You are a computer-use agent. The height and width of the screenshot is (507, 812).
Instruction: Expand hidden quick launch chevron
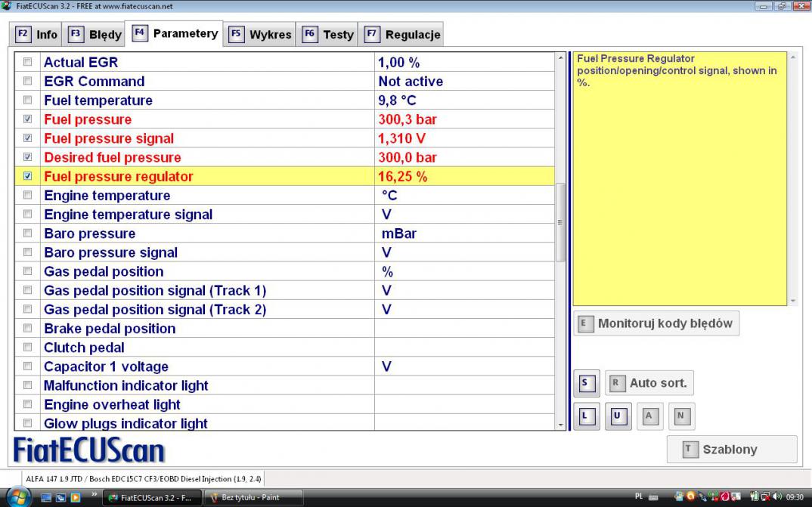[94, 496]
